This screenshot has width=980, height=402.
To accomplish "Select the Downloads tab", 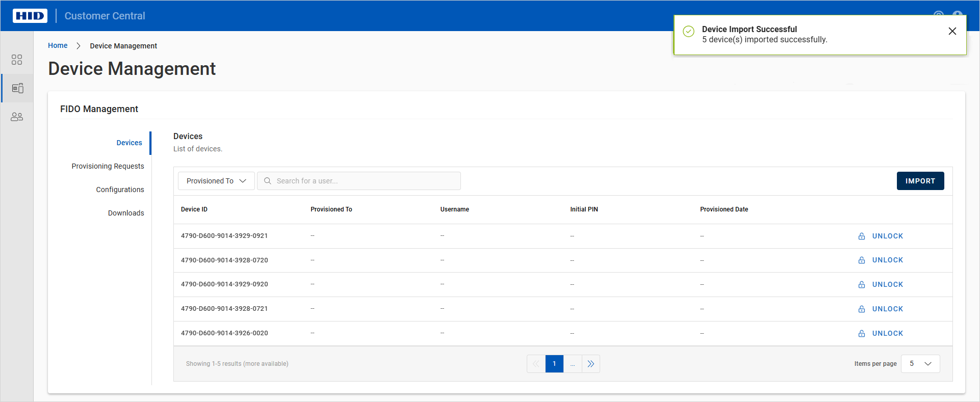I will [126, 213].
